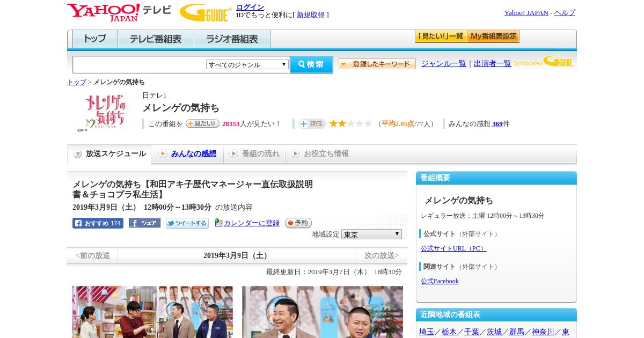Open the カレンダーに登録 link
The width and height of the screenshot is (644, 338).
(x=252, y=223)
